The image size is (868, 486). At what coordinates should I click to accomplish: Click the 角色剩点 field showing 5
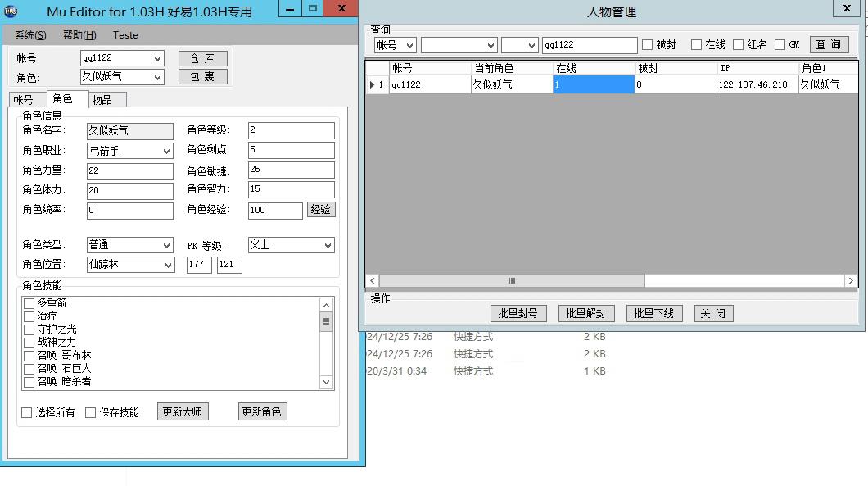click(x=292, y=150)
